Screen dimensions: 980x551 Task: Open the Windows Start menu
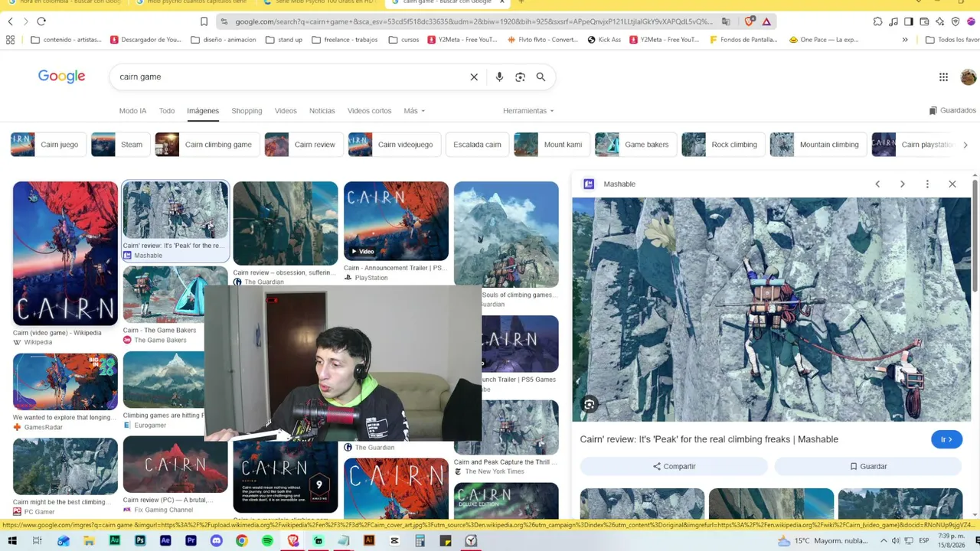click(12, 541)
